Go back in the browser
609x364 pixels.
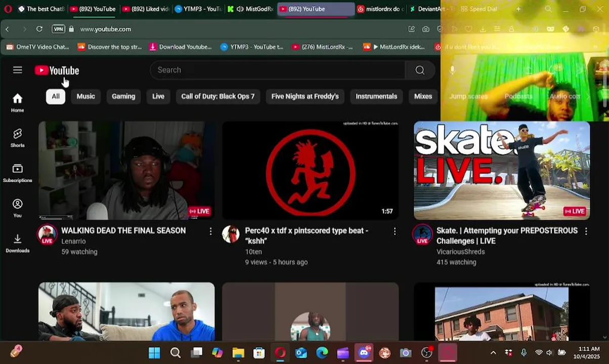click(7, 29)
